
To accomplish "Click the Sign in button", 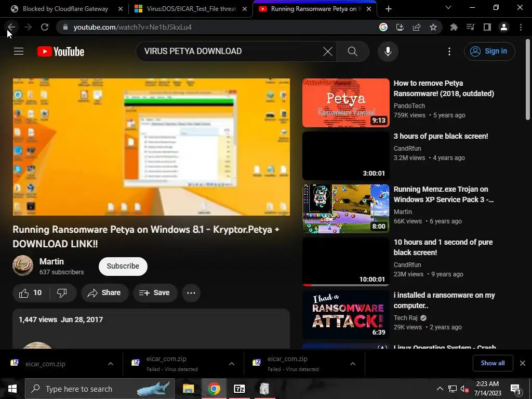I will pos(489,51).
